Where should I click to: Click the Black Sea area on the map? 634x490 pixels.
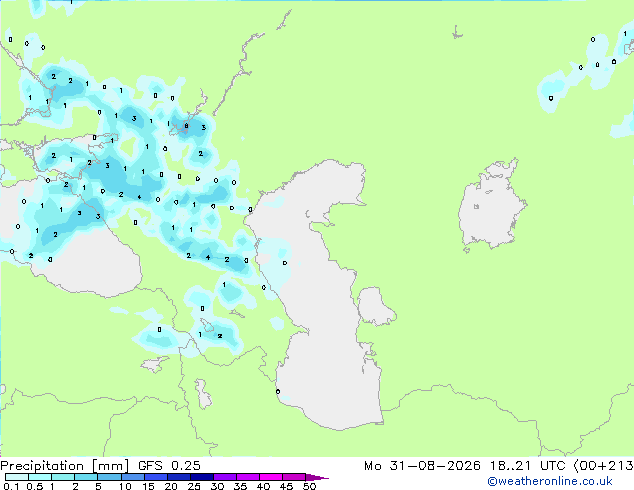97,265
